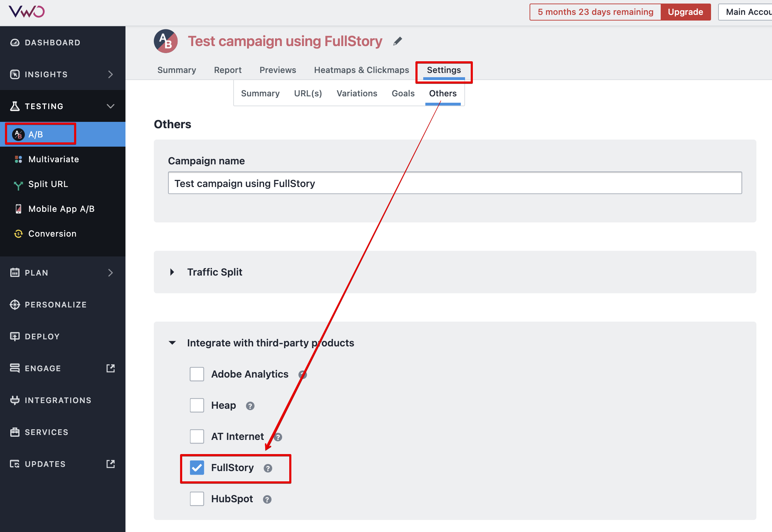Switch to the Report tab
Screen dimensions: 772x532
pyautogui.click(x=228, y=70)
